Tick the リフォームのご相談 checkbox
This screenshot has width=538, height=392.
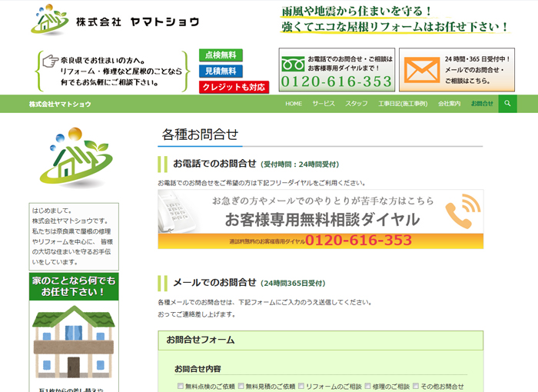coord(301,387)
